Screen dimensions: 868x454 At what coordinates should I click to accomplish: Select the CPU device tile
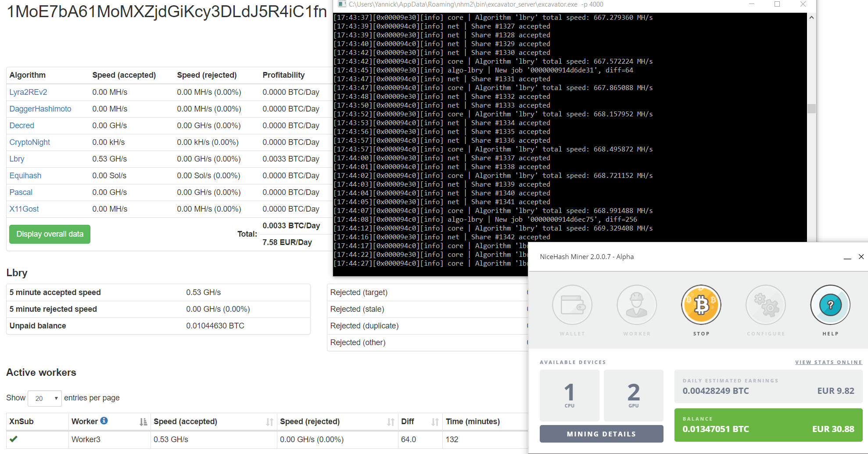tap(570, 395)
